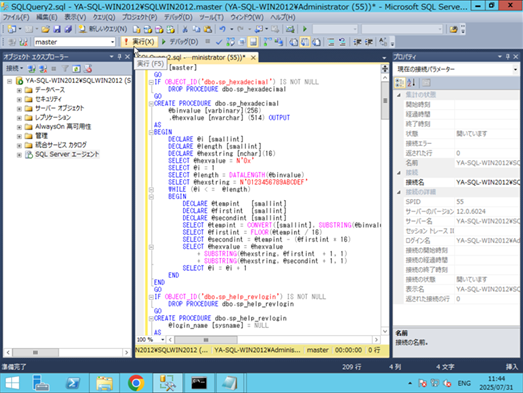Expand the AlwaysOn 高可用性 node
The image size is (523, 393).
pyautogui.click(x=19, y=127)
